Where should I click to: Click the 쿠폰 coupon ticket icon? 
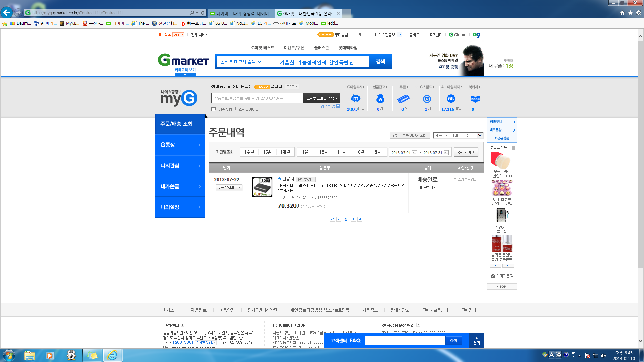coord(403,99)
